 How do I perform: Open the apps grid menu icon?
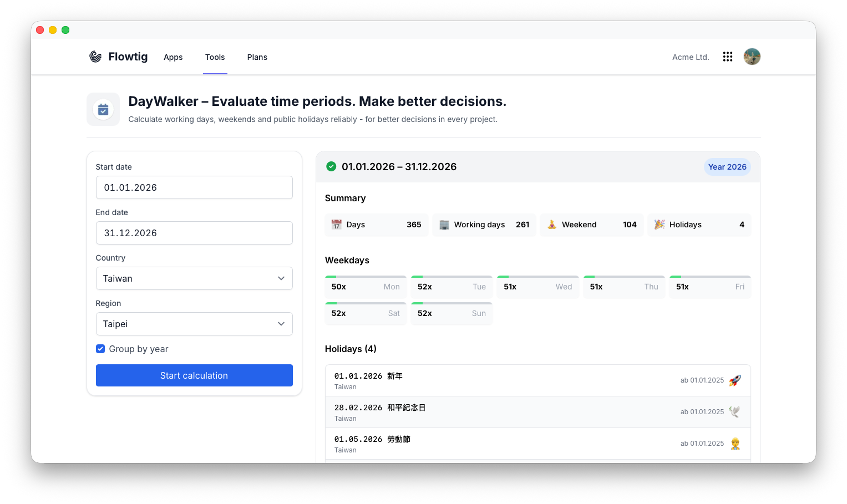[728, 57]
